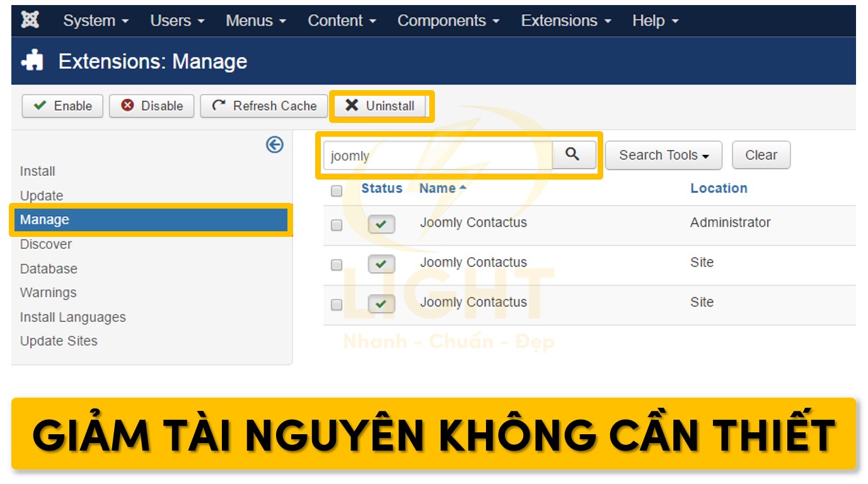868x484 pixels.
Task: Open the Users menu
Action: click(x=177, y=21)
